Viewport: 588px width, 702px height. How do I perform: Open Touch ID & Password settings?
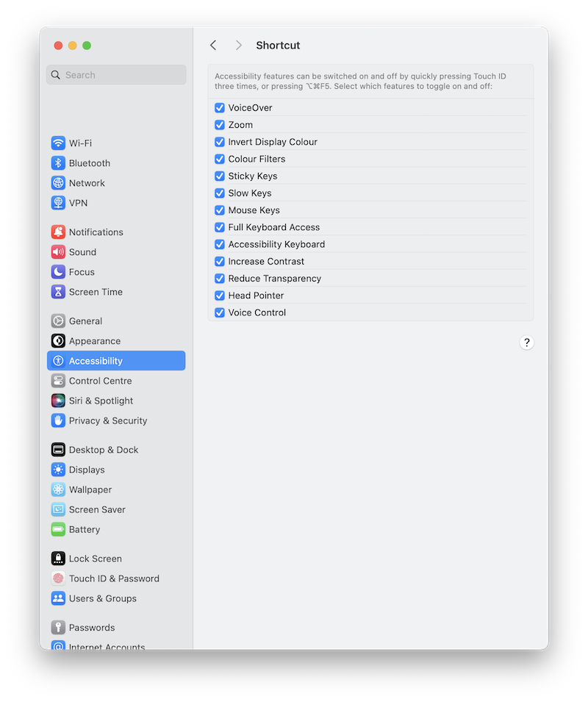59,578
